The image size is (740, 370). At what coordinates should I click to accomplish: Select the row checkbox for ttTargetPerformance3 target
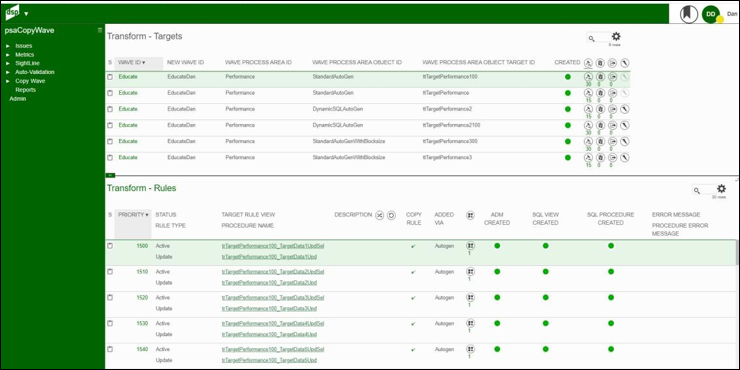[x=110, y=158]
